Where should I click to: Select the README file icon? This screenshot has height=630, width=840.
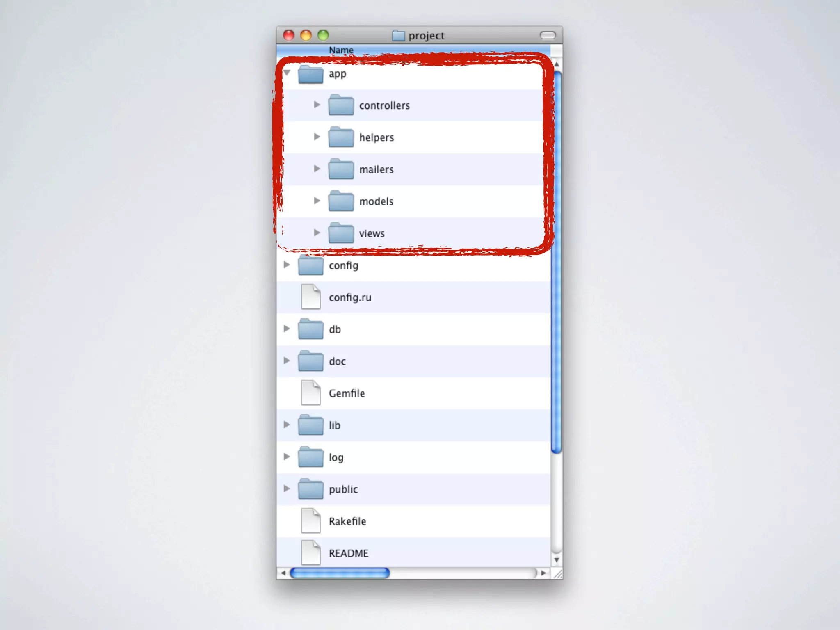pyautogui.click(x=310, y=552)
